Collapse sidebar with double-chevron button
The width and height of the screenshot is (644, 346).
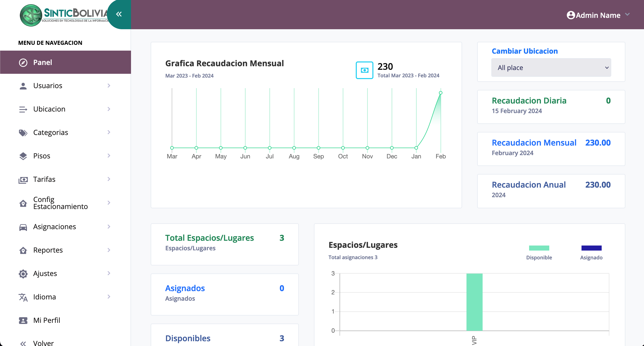click(x=119, y=14)
